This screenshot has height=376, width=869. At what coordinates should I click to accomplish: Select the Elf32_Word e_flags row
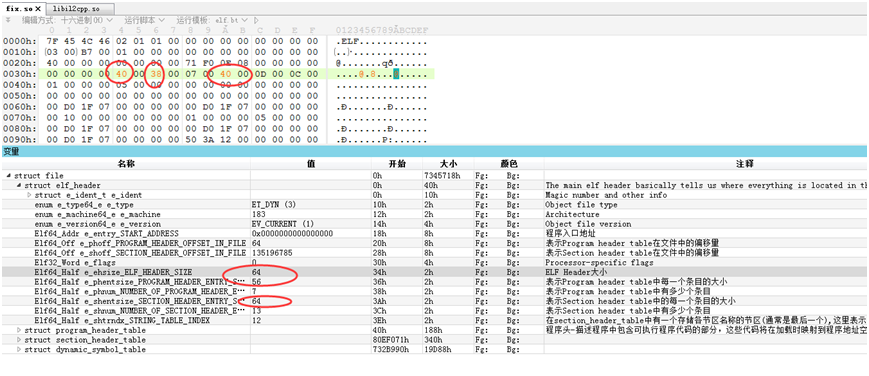click(x=434, y=262)
